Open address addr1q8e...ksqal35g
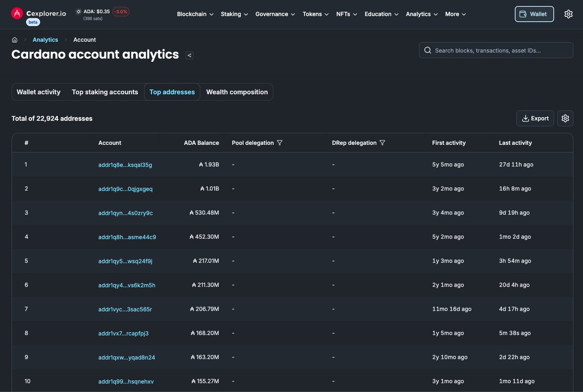583x392 pixels. tap(125, 165)
